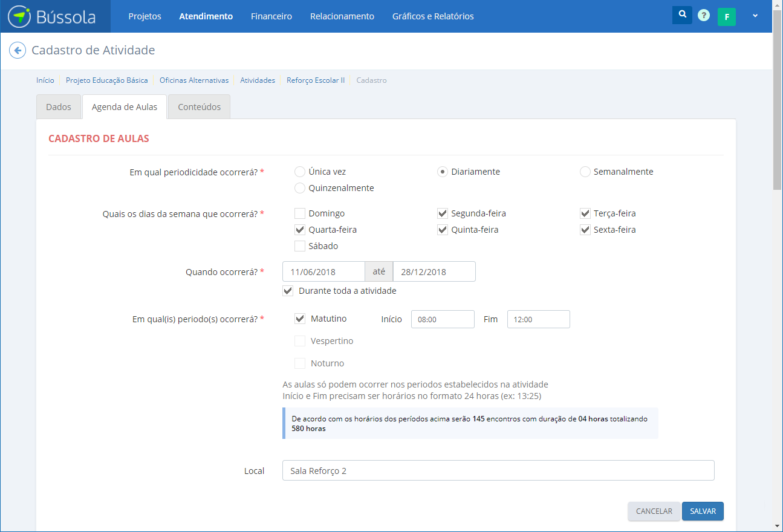Toggle the Matutino period checkbox

300,319
